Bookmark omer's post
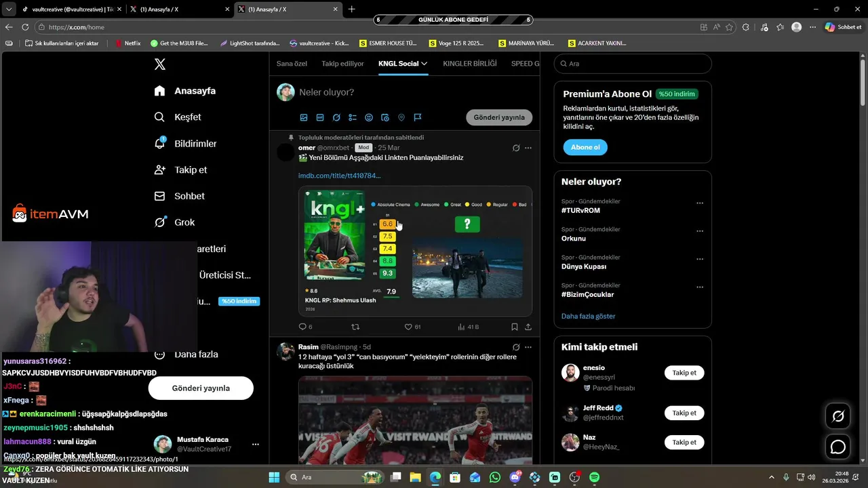868x488 pixels. click(515, 327)
